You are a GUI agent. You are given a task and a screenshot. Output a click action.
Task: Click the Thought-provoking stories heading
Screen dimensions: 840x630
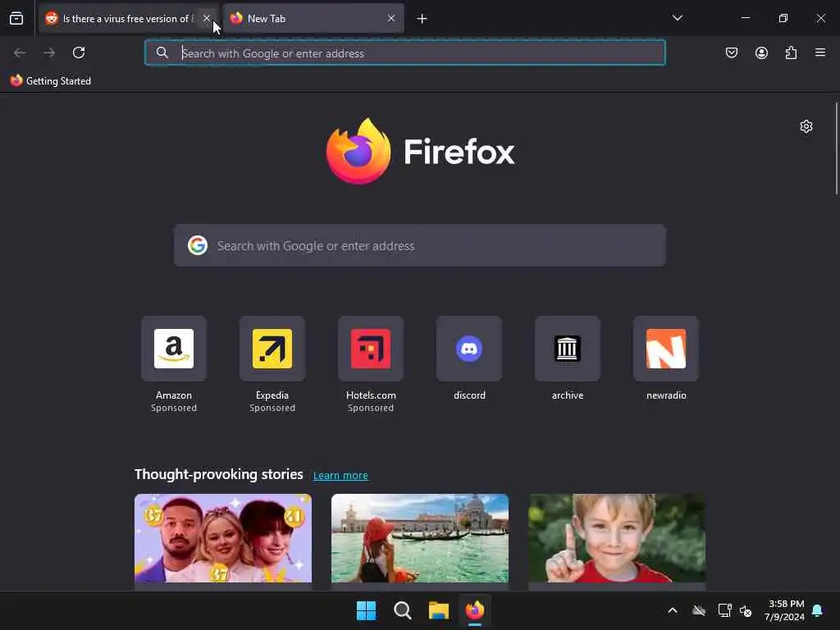click(218, 475)
